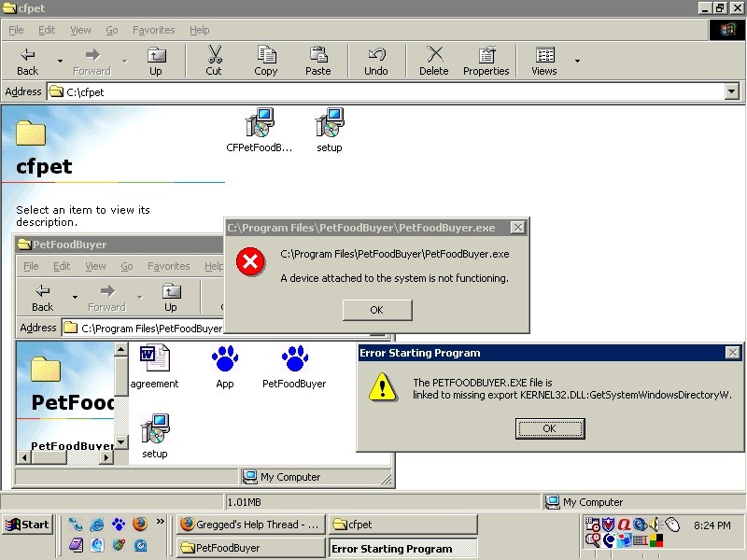Image resolution: width=747 pixels, height=560 pixels.
Task: Click OK on device not functioning error
Action: (x=376, y=310)
